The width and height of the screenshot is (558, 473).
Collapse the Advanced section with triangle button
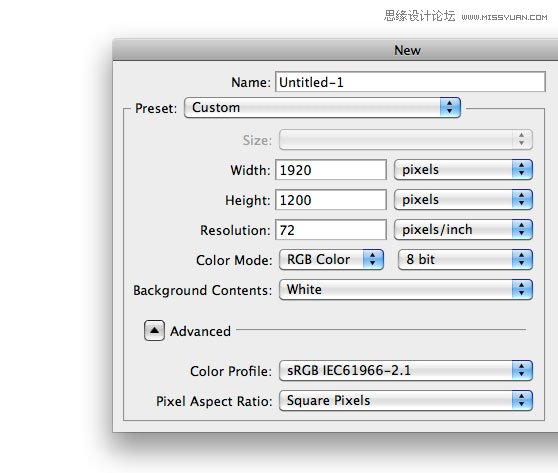coord(154,331)
